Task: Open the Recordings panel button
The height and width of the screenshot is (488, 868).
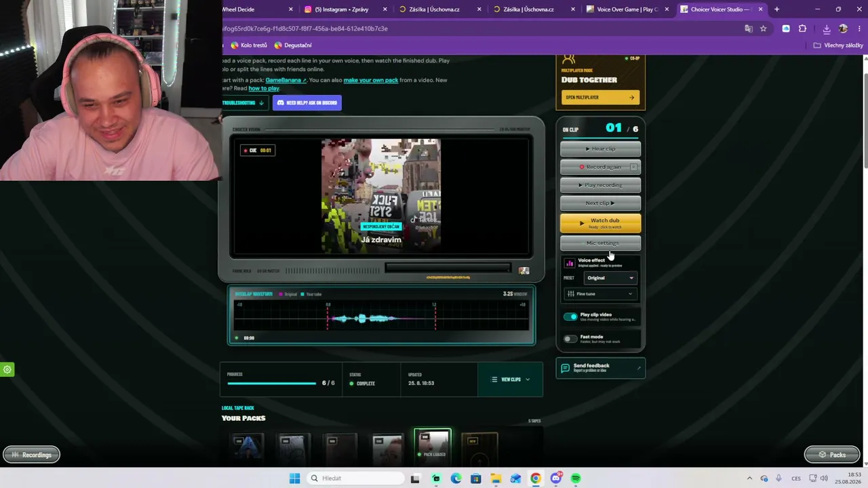Action: 31,455
